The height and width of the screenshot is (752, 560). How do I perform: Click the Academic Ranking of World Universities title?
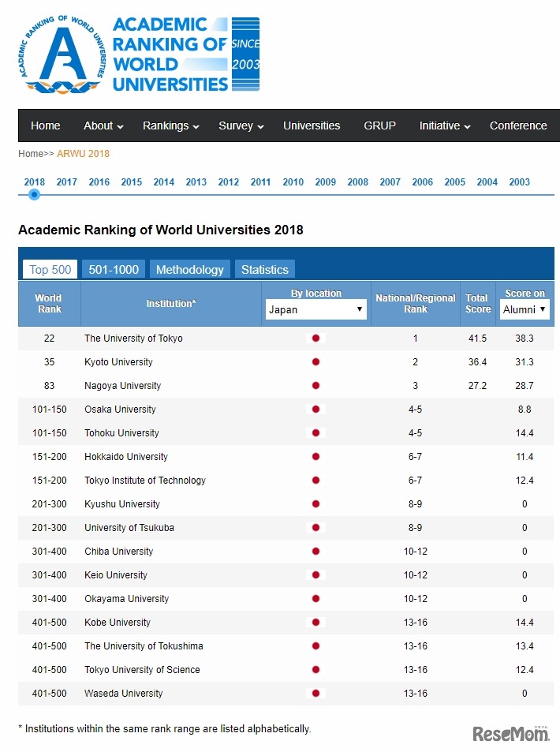[x=161, y=230]
